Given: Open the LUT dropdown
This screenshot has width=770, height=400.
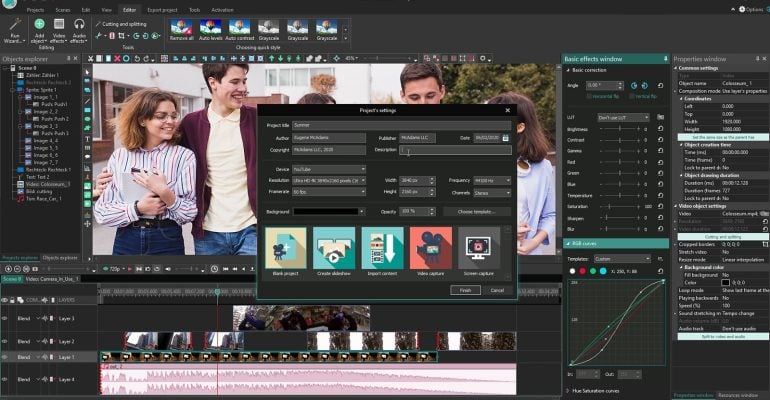Looking at the screenshot, I should 624,117.
